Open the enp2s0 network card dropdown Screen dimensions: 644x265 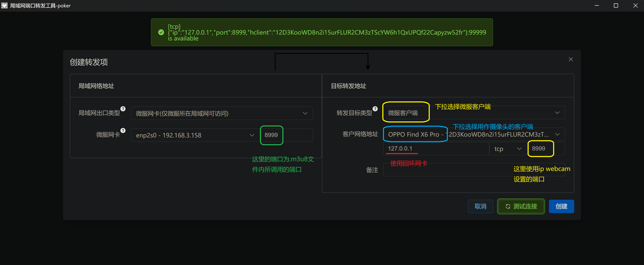[195, 135]
